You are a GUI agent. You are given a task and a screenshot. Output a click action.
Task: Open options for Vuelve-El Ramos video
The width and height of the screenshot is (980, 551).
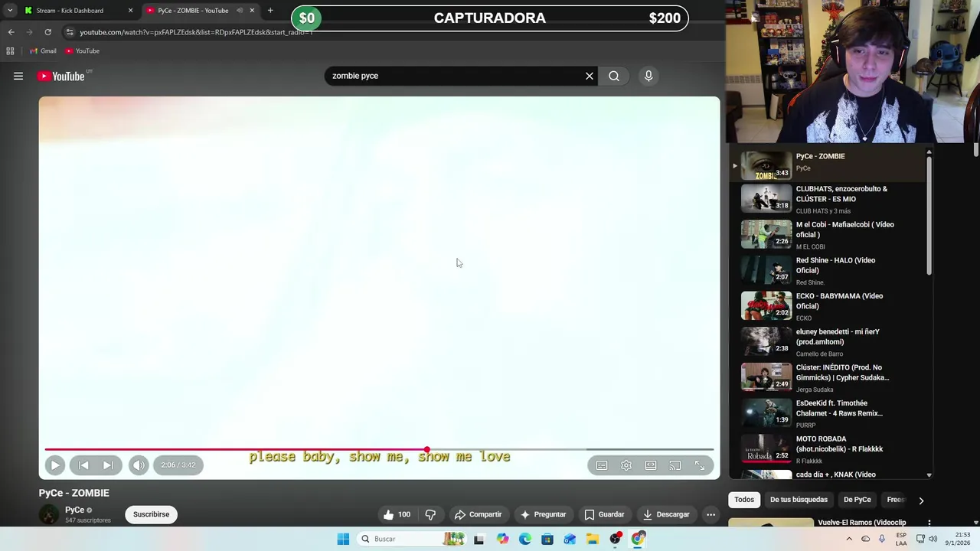tap(929, 523)
